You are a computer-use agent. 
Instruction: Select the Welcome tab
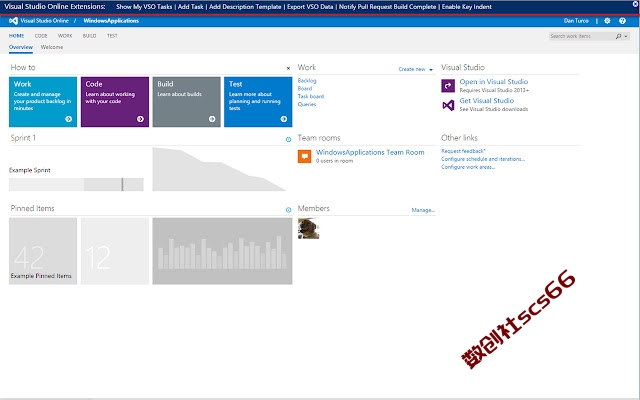click(52, 47)
